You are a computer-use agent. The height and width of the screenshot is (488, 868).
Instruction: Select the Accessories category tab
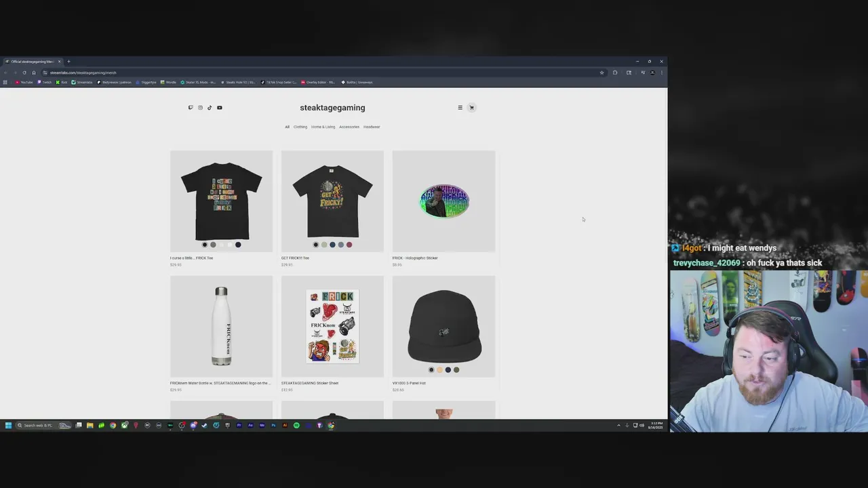click(x=349, y=127)
